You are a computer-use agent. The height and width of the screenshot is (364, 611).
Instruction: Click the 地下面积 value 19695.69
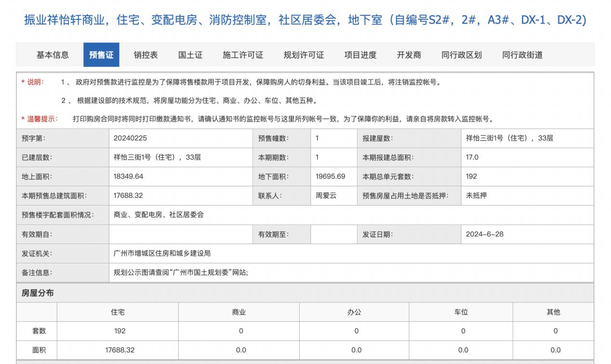pyautogui.click(x=331, y=177)
